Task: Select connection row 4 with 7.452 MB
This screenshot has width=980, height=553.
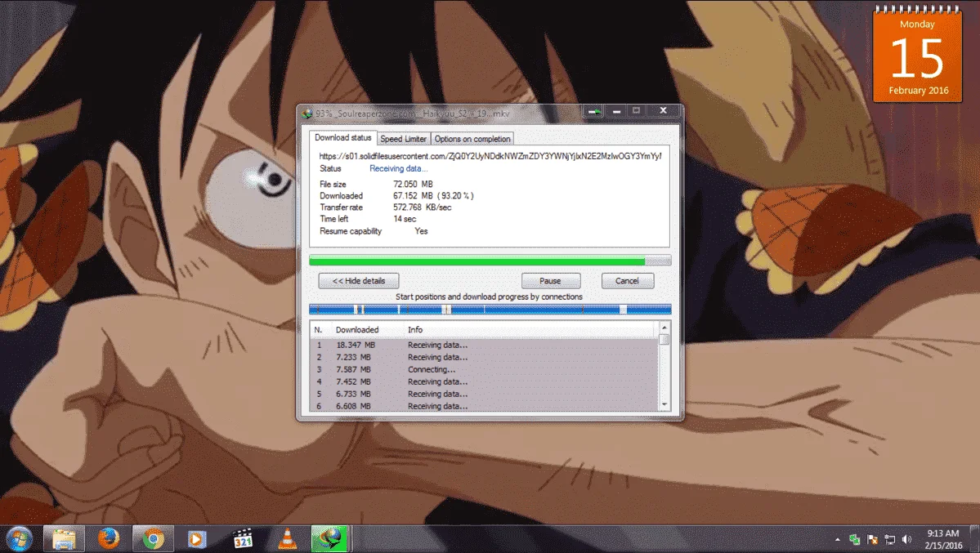Action: click(x=485, y=381)
